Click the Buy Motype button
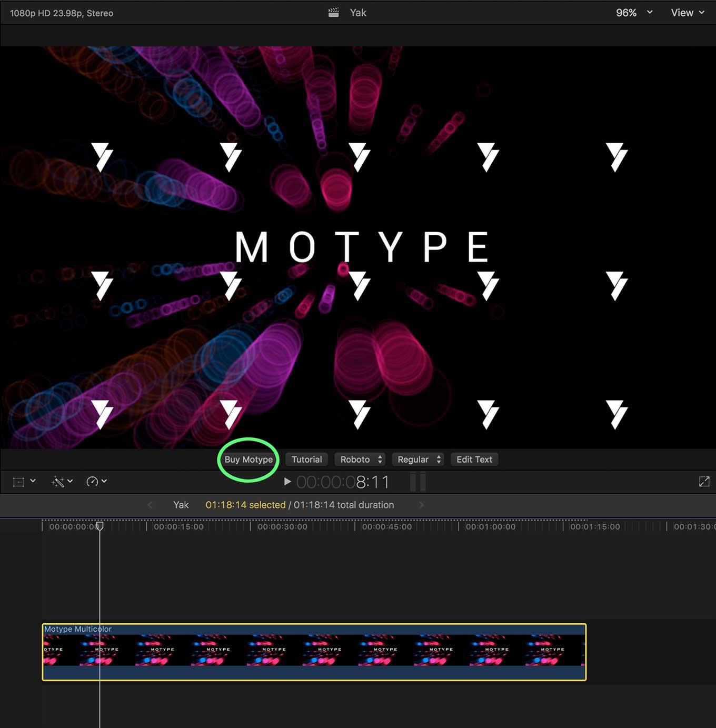 248,460
